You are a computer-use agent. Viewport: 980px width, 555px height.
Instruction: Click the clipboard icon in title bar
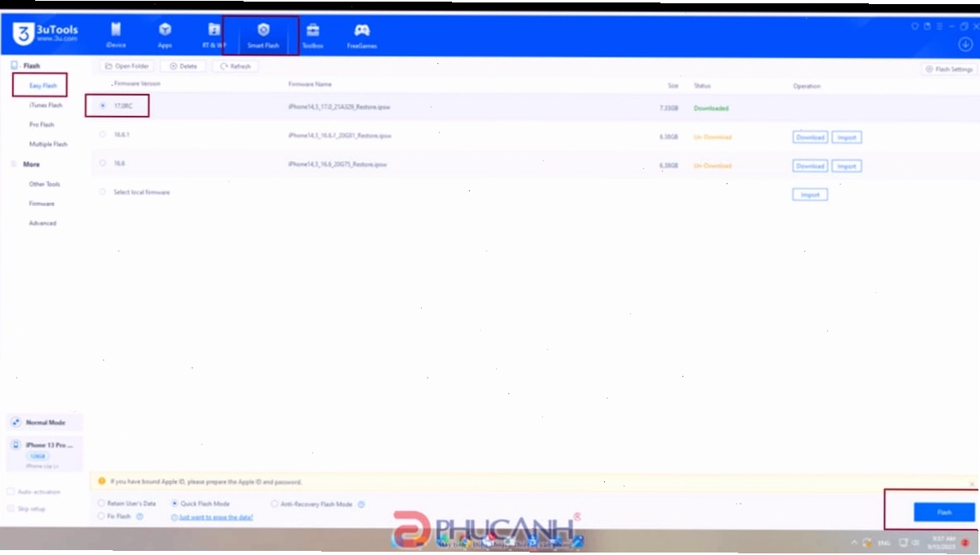(x=928, y=26)
